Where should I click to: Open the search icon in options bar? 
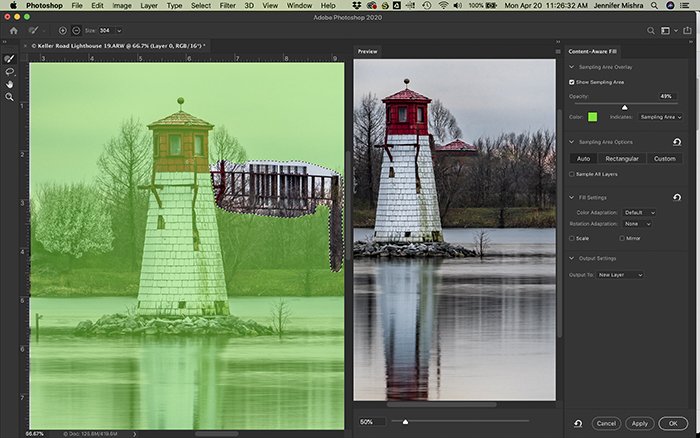click(x=650, y=31)
